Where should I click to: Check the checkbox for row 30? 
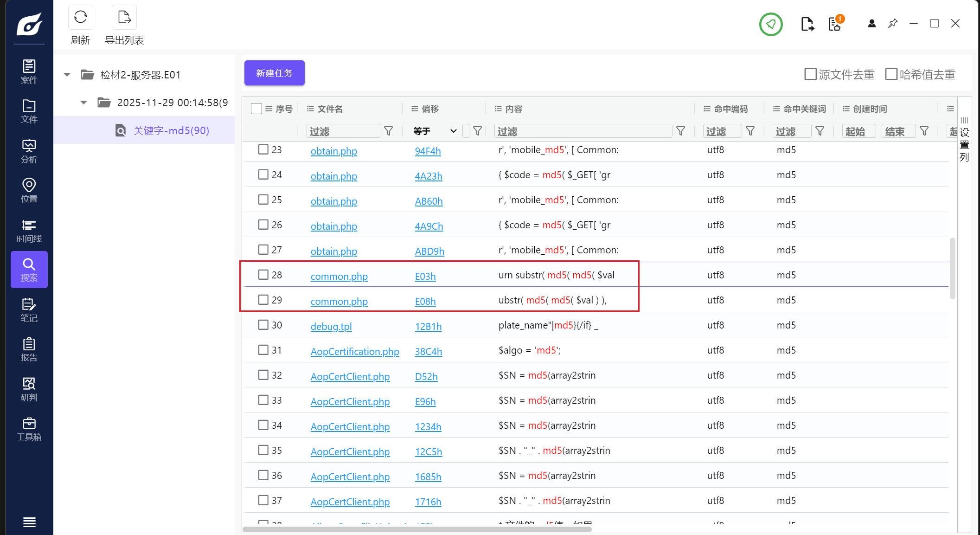(x=263, y=325)
